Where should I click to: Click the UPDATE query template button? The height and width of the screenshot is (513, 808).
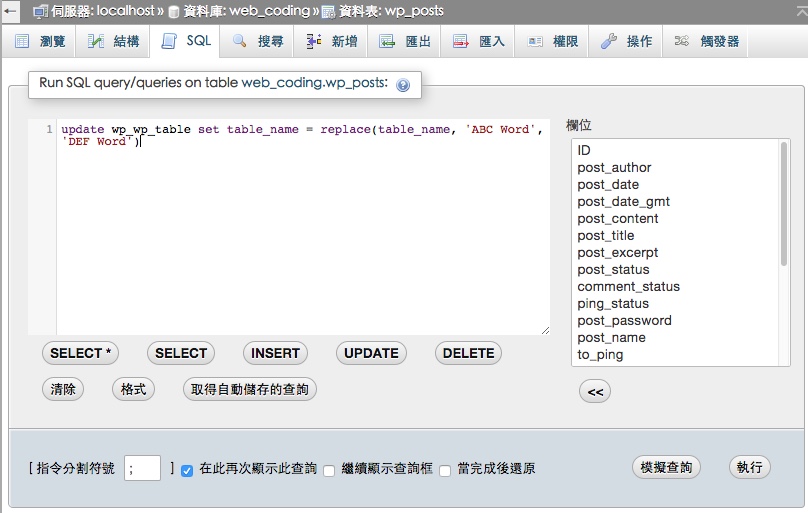click(x=371, y=352)
